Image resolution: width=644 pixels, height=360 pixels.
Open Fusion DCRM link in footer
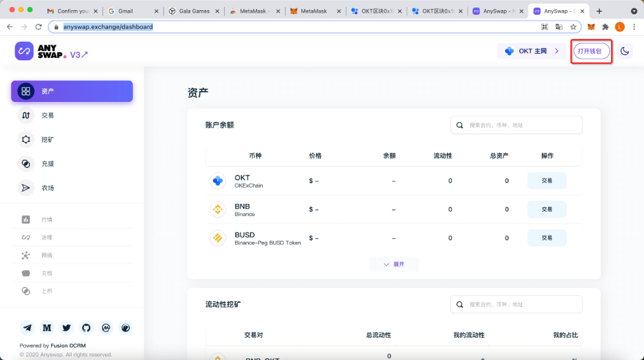click(68, 346)
